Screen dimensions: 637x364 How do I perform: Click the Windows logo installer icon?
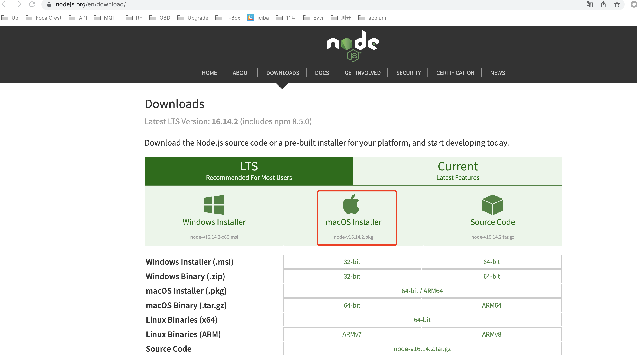[x=214, y=205]
